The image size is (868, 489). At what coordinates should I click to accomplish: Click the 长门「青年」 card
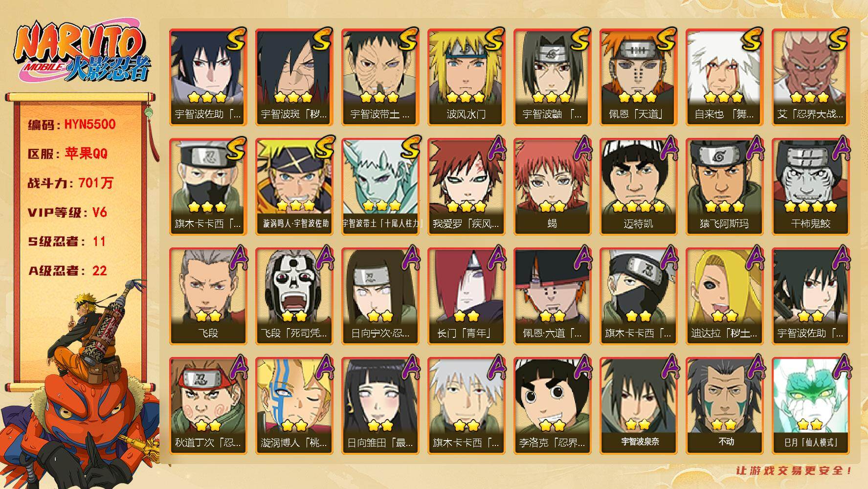[466, 296]
